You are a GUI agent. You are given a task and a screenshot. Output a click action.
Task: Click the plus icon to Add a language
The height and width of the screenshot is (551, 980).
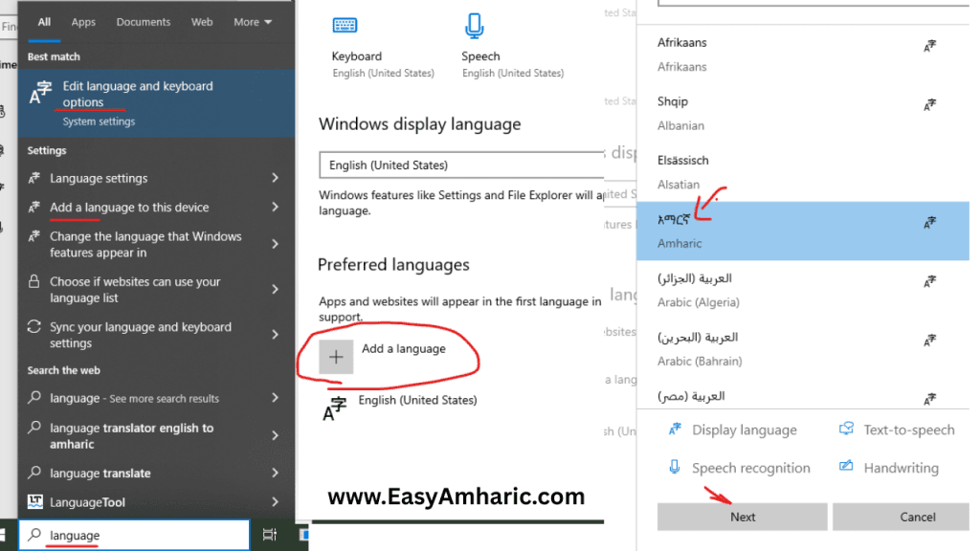(336, 356)
